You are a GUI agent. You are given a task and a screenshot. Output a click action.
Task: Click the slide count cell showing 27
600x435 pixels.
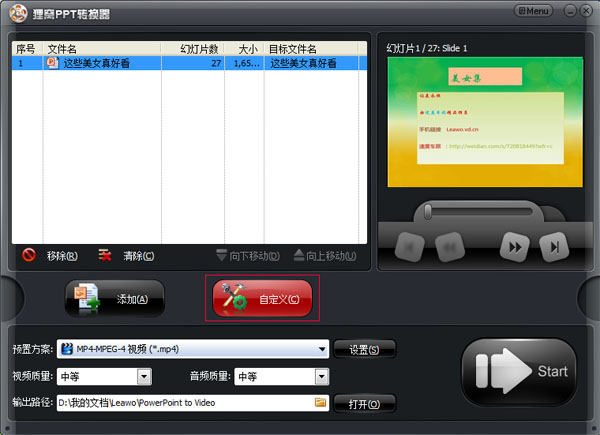point(193,63)
